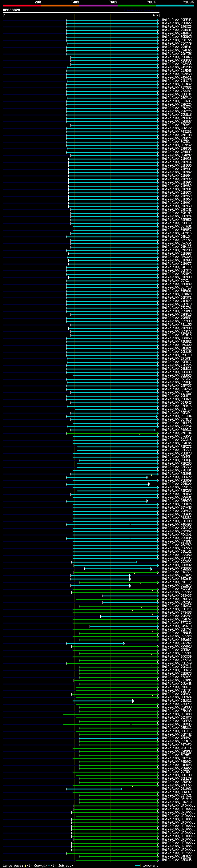Select the UniRef100_P17562 entry
197x868 pixels.
177,88
